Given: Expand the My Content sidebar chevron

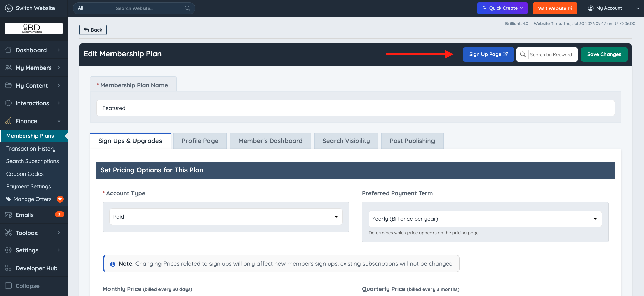Looking at the screenshot, I should [59, 85].
